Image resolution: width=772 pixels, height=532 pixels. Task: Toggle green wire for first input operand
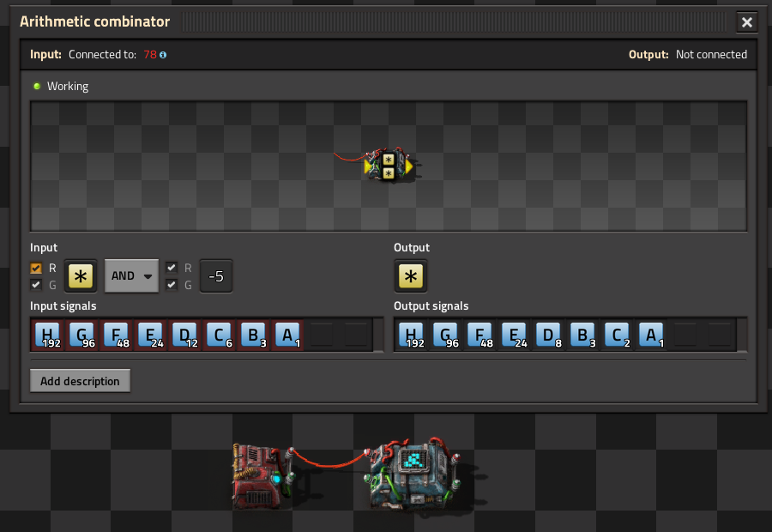36,285
